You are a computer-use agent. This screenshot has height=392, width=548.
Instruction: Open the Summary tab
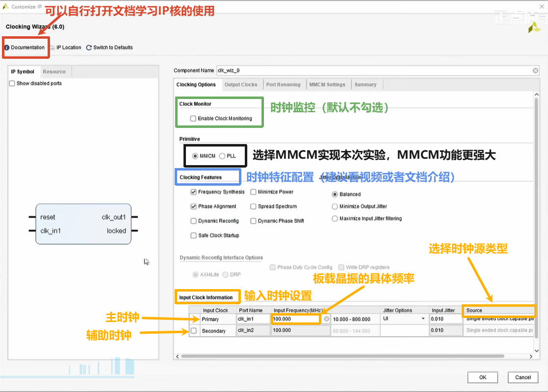tap(365, 84)
